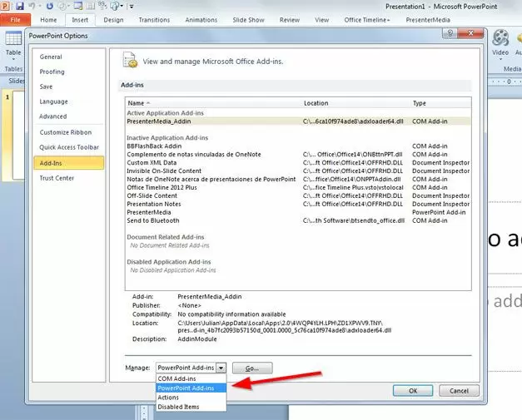Select the BBFlashBack Addin row
The image size is (522, 420).
(x=298, y=146)
